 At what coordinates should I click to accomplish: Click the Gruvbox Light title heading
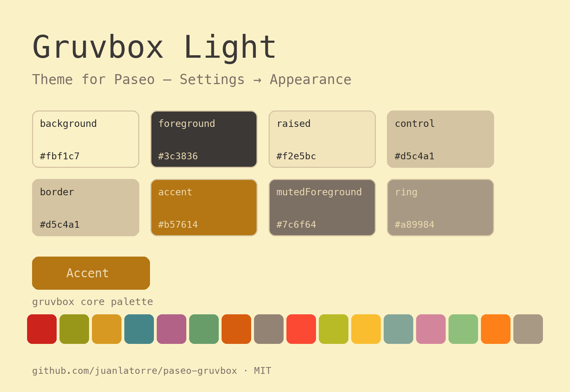(x=154, y=48)
